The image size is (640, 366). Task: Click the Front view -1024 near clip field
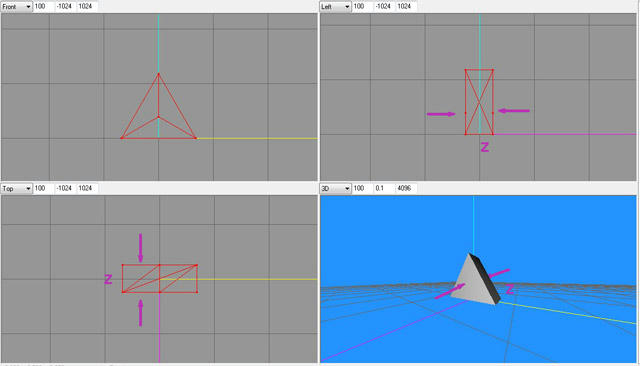[x=64, y=7]
